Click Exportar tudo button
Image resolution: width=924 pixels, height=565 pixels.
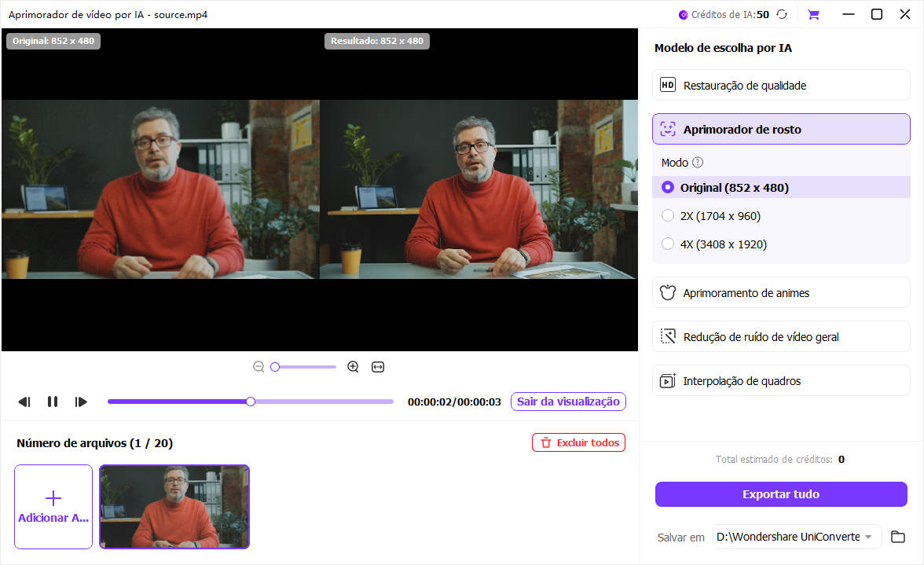click(x=781, y=494)
